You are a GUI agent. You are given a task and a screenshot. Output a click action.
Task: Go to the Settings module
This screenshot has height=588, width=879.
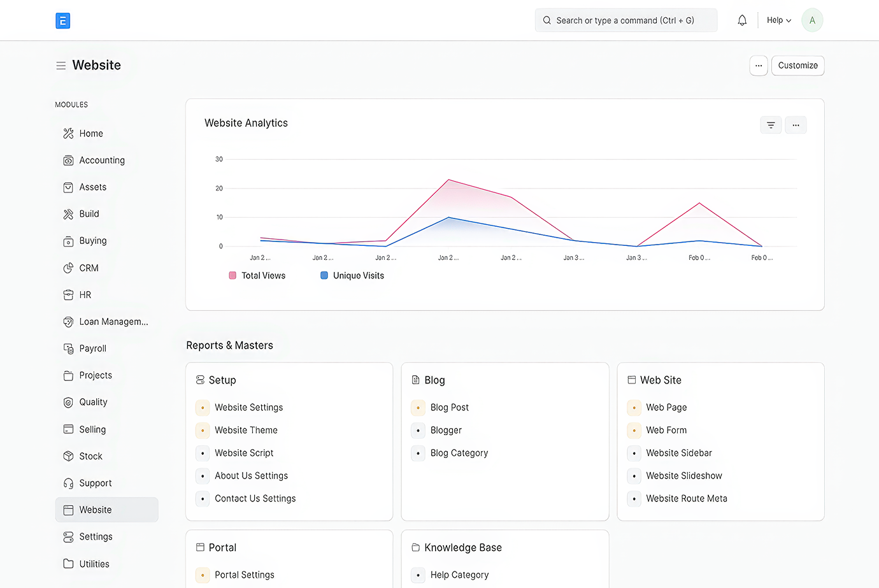click(96, 537)
